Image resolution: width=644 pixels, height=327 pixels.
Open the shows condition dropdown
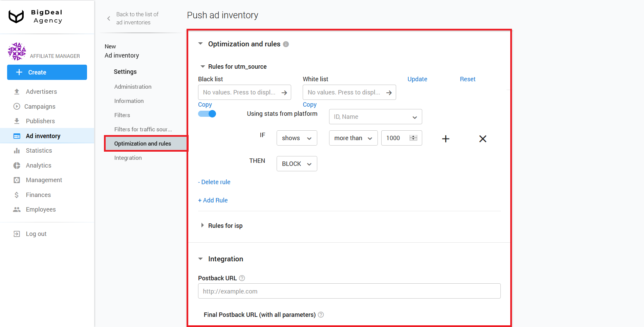[x=296, y=138]
